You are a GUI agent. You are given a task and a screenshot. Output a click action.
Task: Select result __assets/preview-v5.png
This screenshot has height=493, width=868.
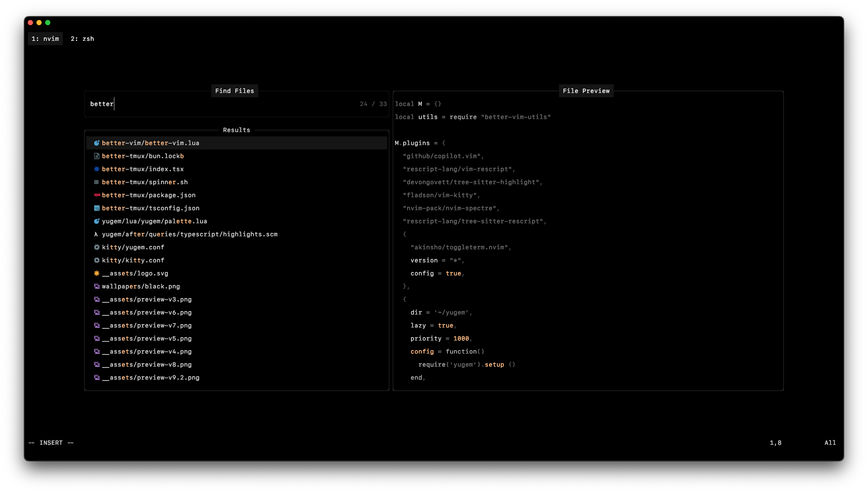click(x=237, y=338)
